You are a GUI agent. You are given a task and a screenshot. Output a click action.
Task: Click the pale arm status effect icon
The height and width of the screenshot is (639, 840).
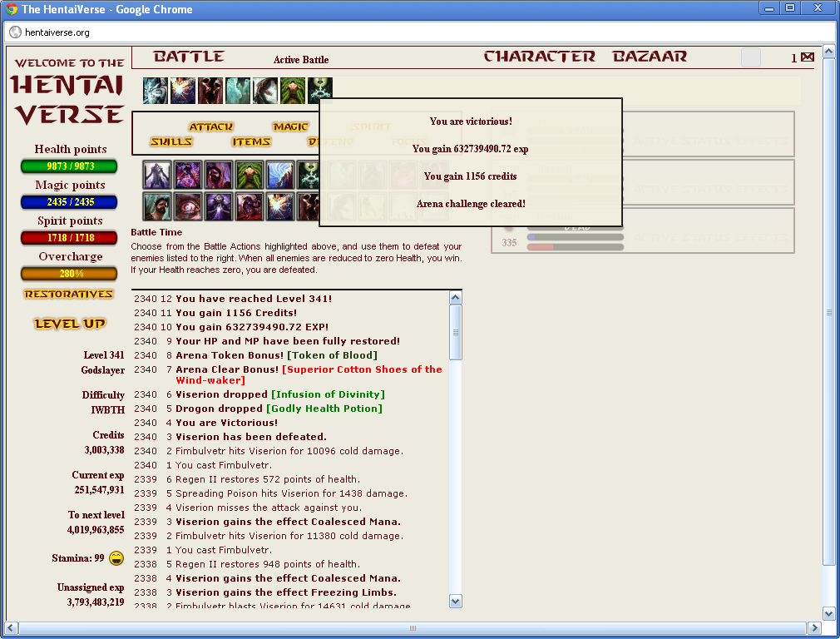click(264, 91)
